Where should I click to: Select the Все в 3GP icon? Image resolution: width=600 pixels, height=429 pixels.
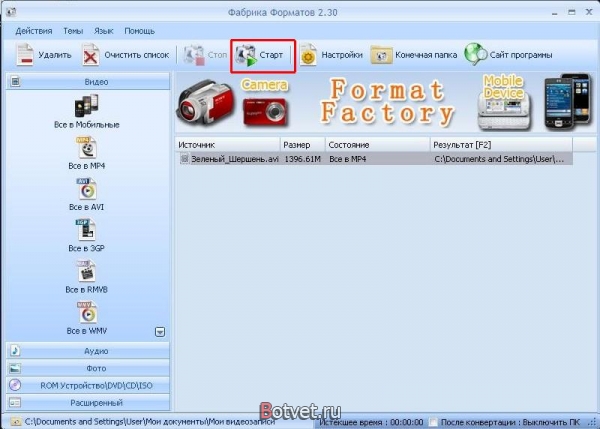click(x=86, y=230)
